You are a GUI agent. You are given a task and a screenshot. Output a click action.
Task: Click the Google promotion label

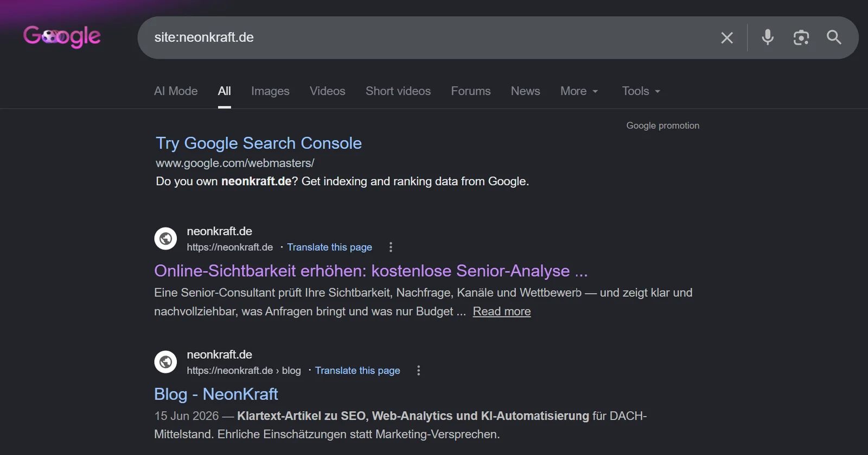coord(663,125)
